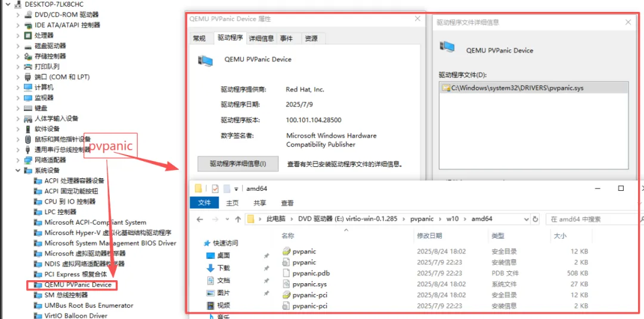Collapse the 系统设备 category
This screenshot has height=319, width=644.
pos(18,171)
